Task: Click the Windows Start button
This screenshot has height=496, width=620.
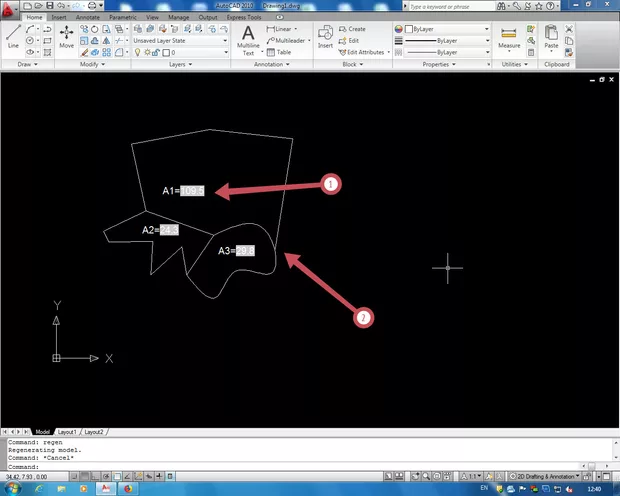Action: pyautogui.click(x=14, y=489)
